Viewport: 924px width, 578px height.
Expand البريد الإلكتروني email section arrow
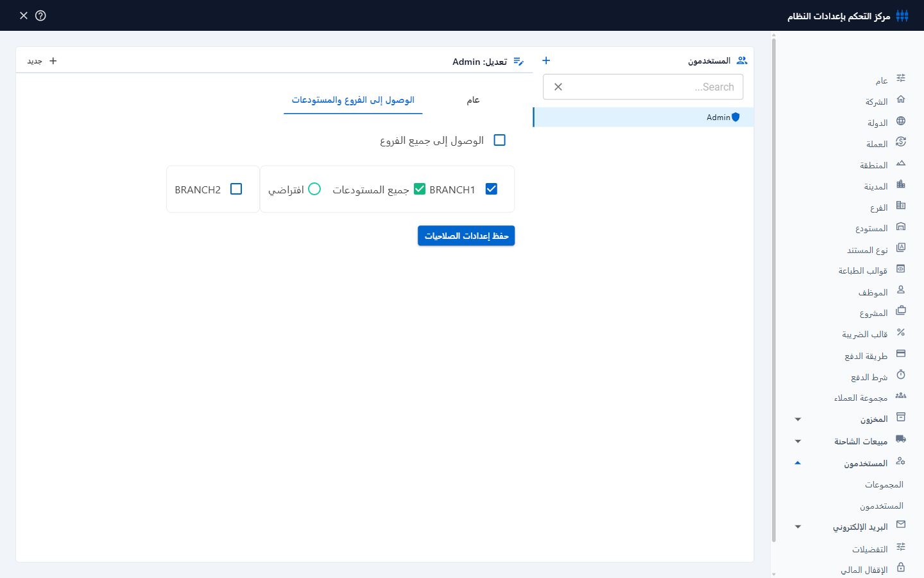tap(798, 527)
